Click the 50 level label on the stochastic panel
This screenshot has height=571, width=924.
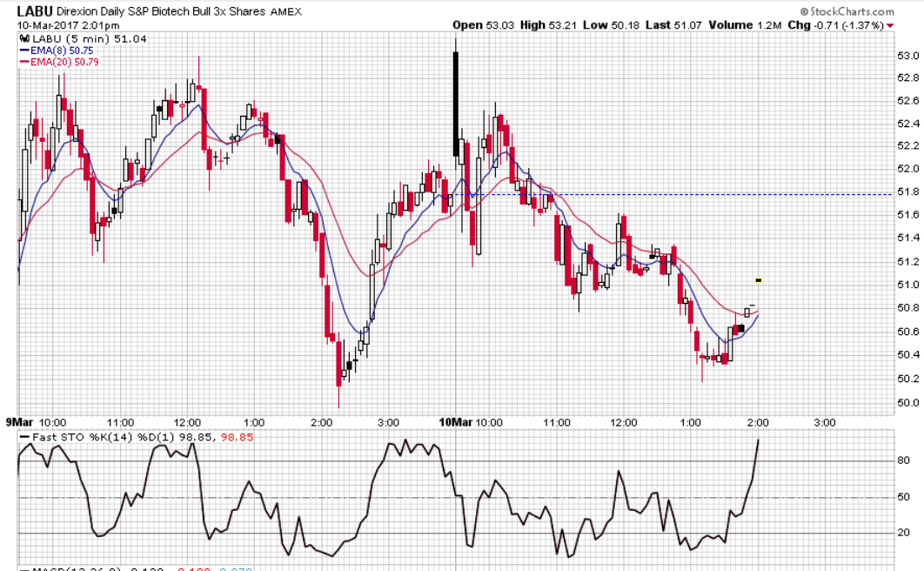click(903, 497)
